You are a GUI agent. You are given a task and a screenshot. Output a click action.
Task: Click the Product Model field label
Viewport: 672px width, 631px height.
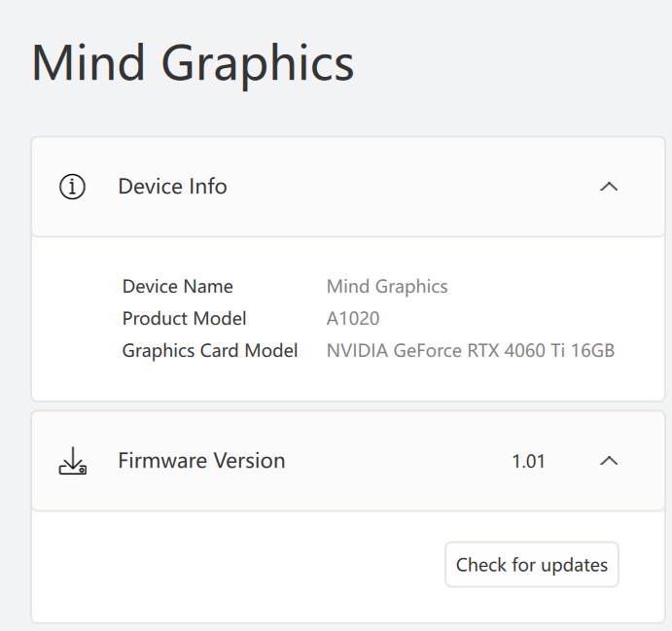pos(184,319)
